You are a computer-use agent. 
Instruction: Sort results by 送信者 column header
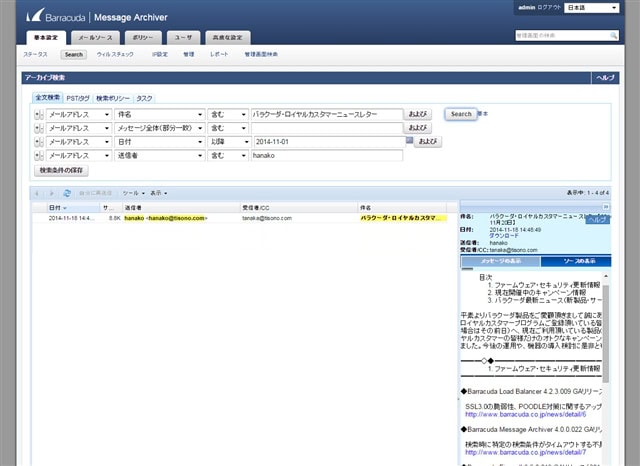pyautogui.click(x=181, y=208)
